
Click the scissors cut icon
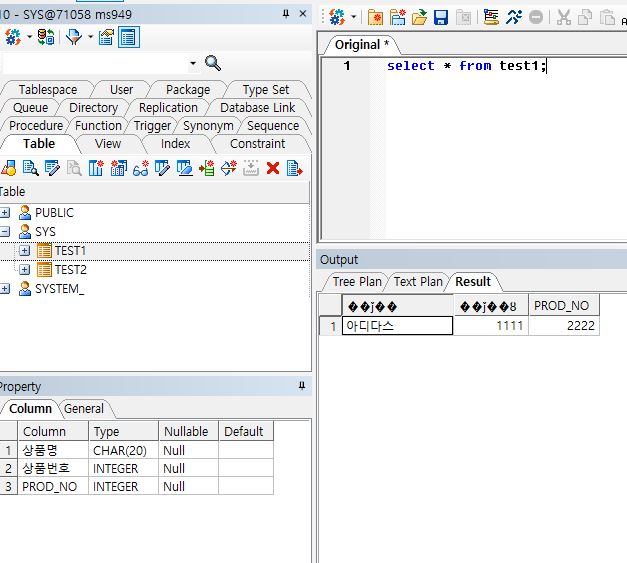(x=564, y=17)
